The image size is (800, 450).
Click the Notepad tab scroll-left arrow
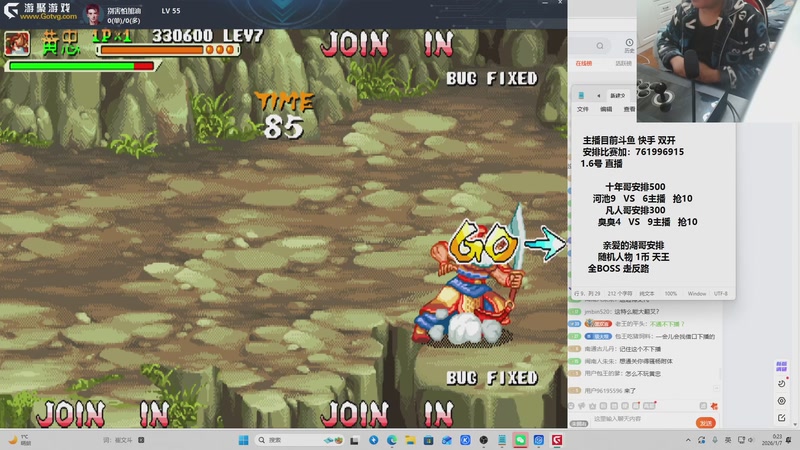tap(598, 95)
